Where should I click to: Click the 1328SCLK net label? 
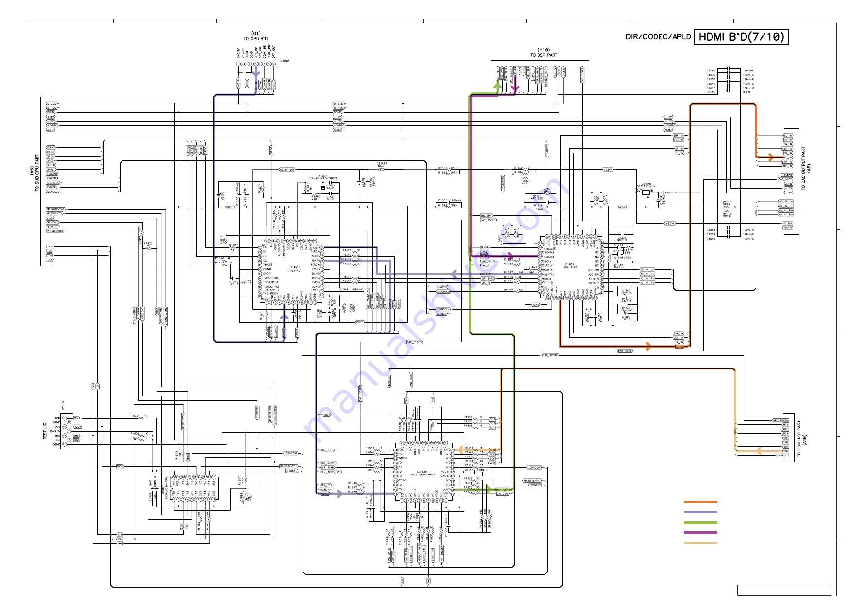[443, 309]
